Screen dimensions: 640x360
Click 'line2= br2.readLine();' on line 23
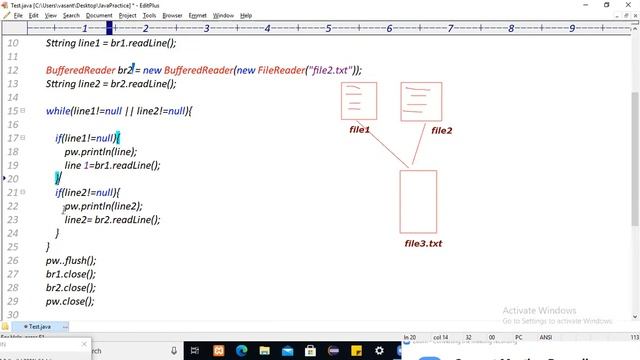pos(112,219)
